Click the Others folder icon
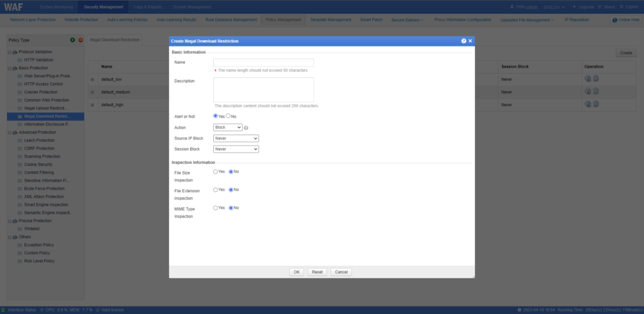 click(x=15, y=237)
